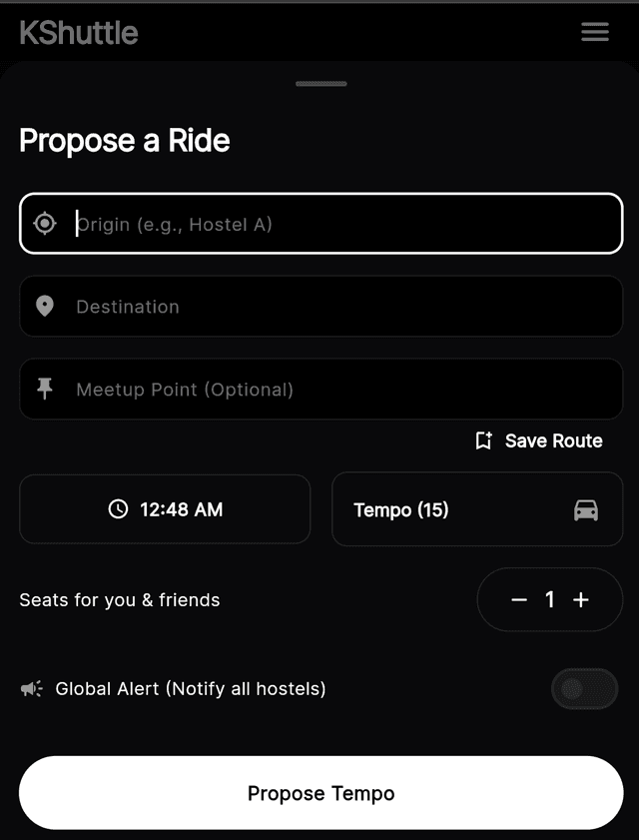The width and height of the screenshot is (639, 840).
Task: Select the Propose a Ride heading area
Action: (124, 141)
